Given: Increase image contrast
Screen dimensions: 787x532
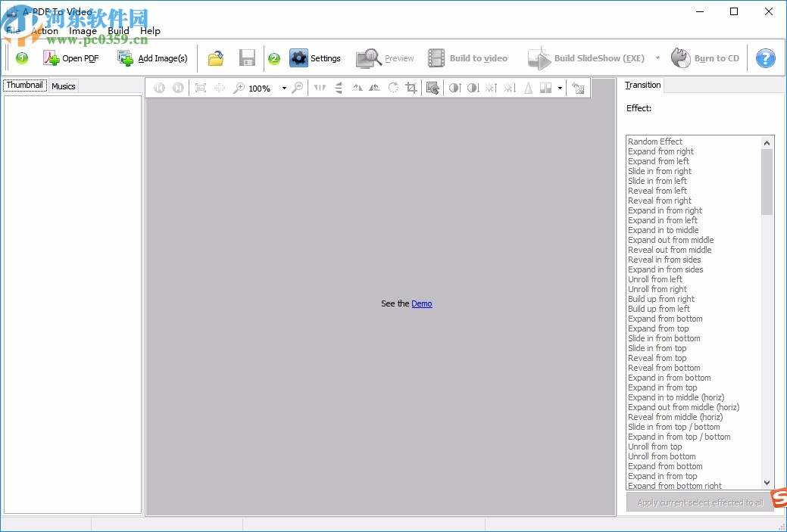Looking at the screenshot, I should (x=454, y=88).
